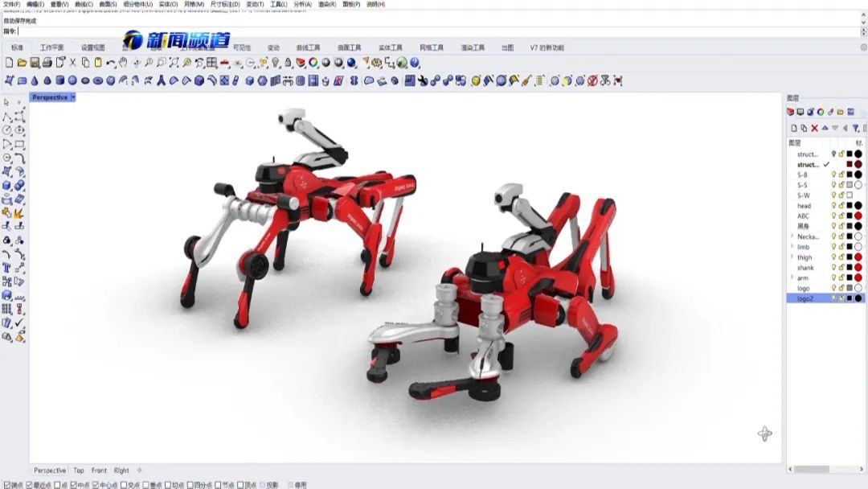Switch to the Top viewport tab

tap(79, 471)
